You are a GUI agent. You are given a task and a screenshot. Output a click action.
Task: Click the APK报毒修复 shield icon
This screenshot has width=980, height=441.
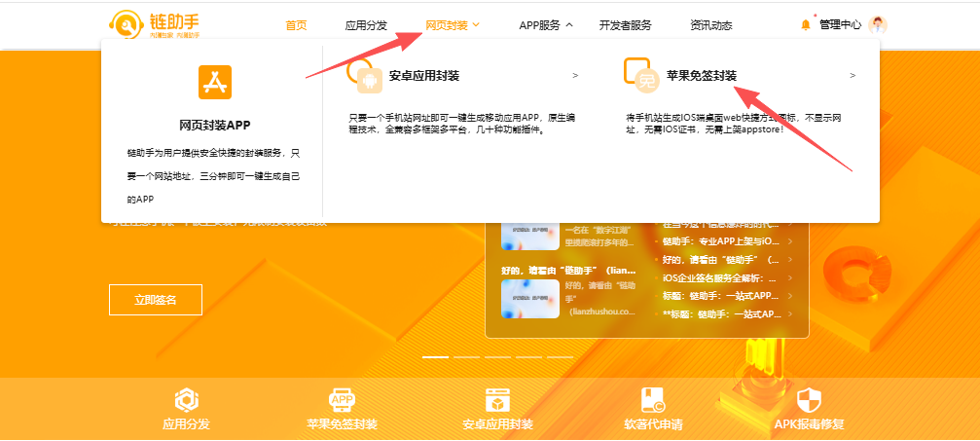[809, 400]
